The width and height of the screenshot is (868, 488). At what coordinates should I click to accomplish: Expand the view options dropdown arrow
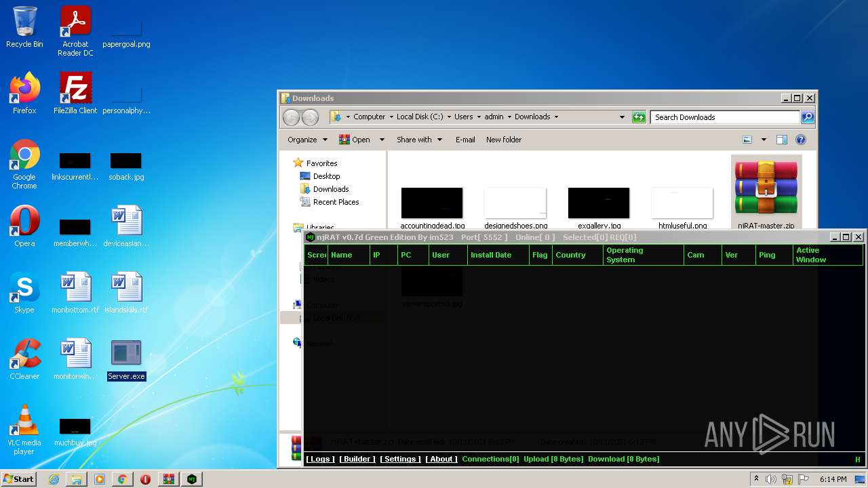(764, 140)
